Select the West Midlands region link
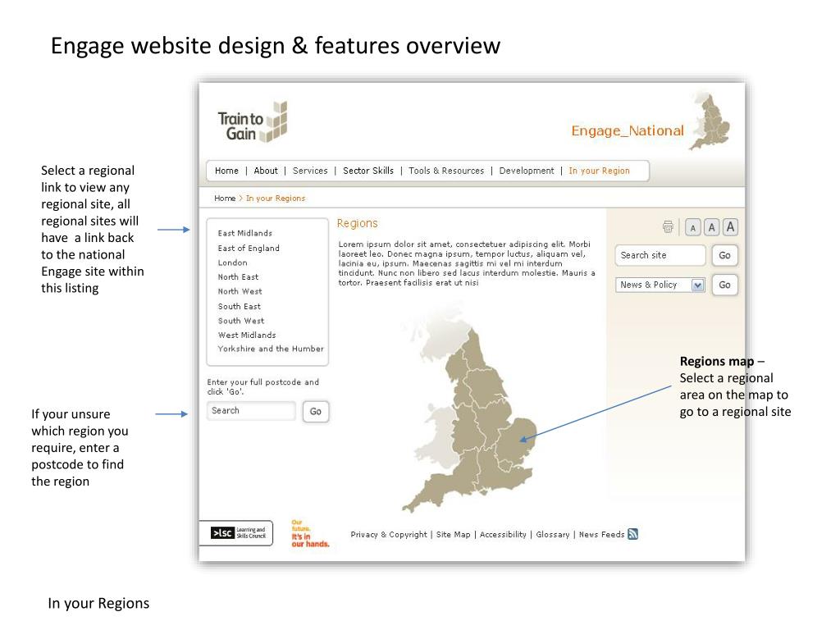This screenshot has height=630, width=840. click(247, 335)
